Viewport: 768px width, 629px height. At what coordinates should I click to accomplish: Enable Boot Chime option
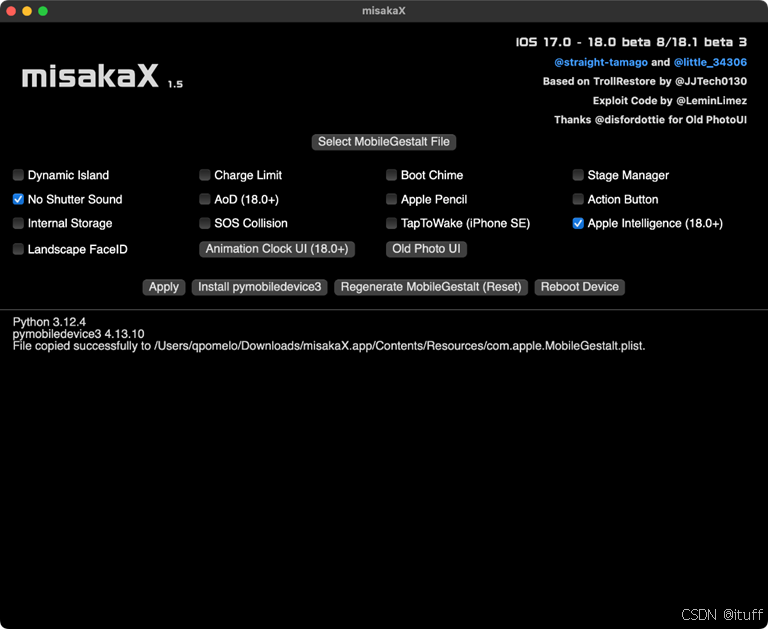[x=391, y=175]
